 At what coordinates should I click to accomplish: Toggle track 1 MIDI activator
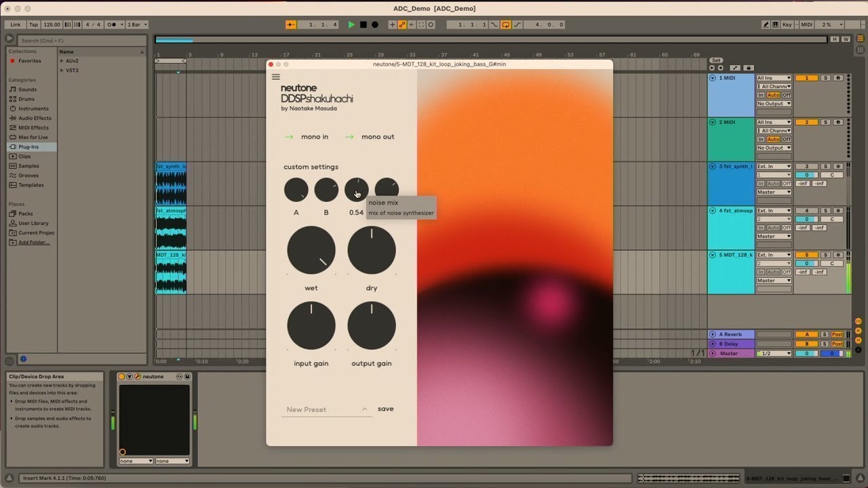click(807, 78)
